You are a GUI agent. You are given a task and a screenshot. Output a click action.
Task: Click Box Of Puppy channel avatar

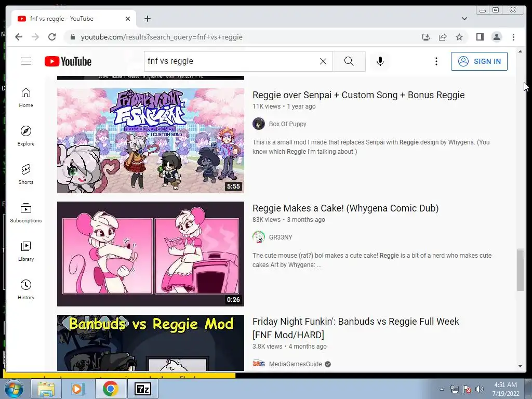pyautogui.click(x=259, y=124)
